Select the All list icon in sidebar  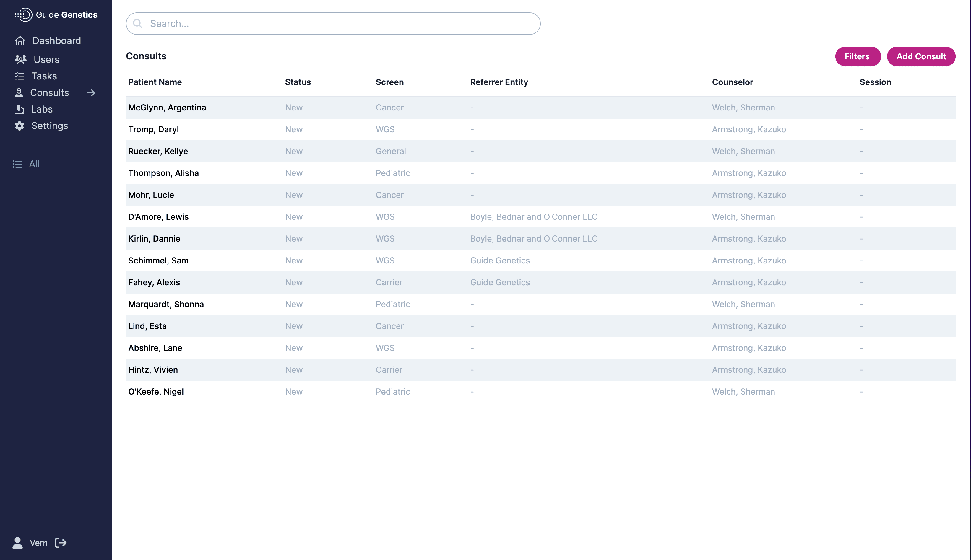[x=18, y=164]
